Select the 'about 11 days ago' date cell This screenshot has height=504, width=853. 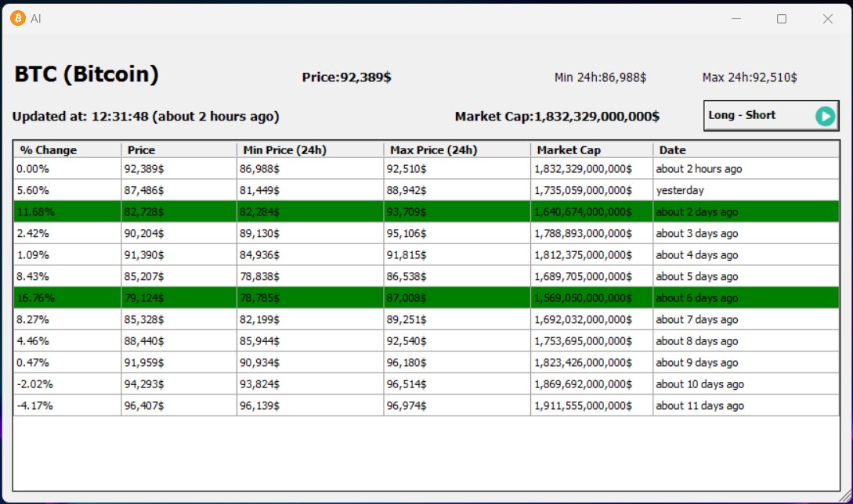pos(746,405)
